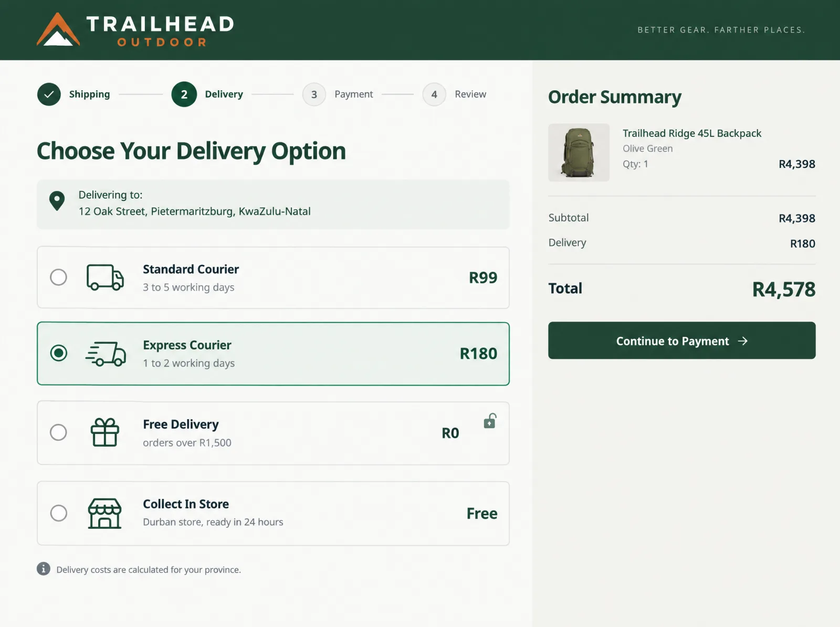This screenshot has width=840, height=627.
Task: Click the info icon beside delivery costs note
Action: coord(44,569)
